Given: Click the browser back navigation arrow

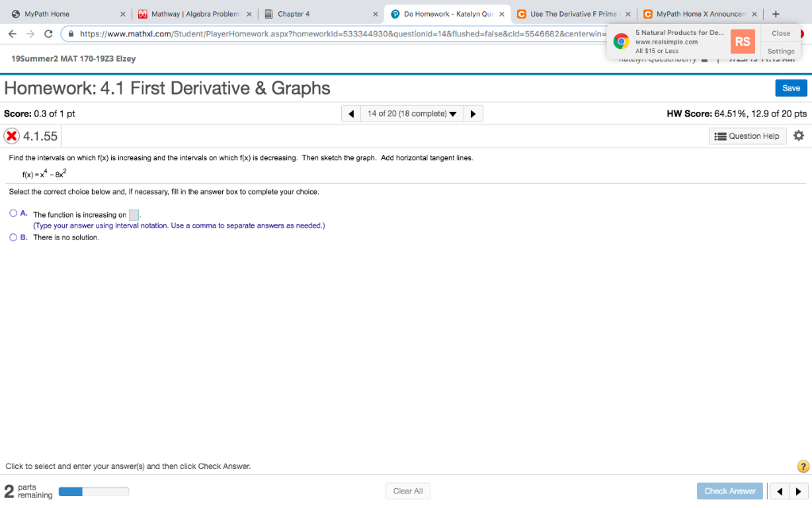Looking at the screenshot, I should point(13,33).
